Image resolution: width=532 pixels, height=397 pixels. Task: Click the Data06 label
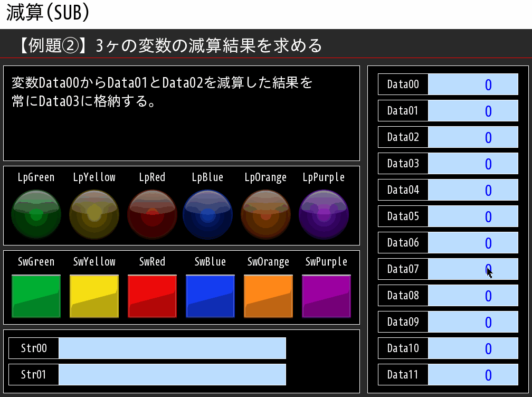[403, 243]
